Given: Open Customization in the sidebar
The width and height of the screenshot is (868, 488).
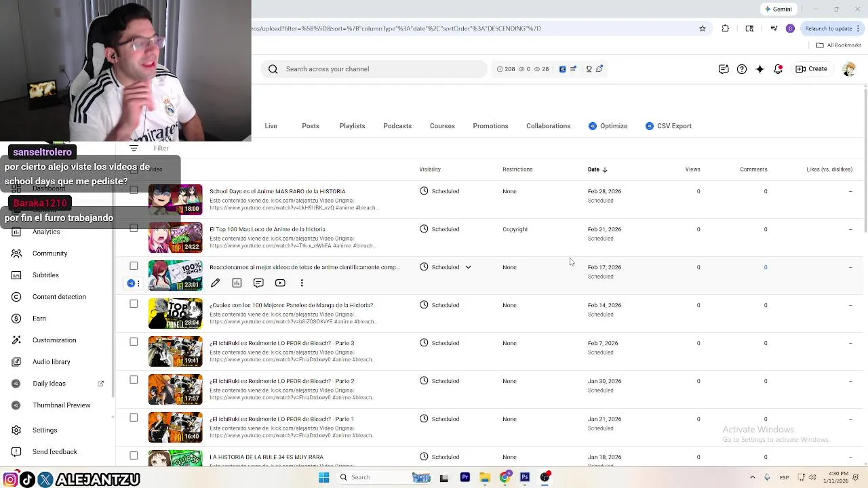Looking at the screenshot, I should [x=54, y=340].
